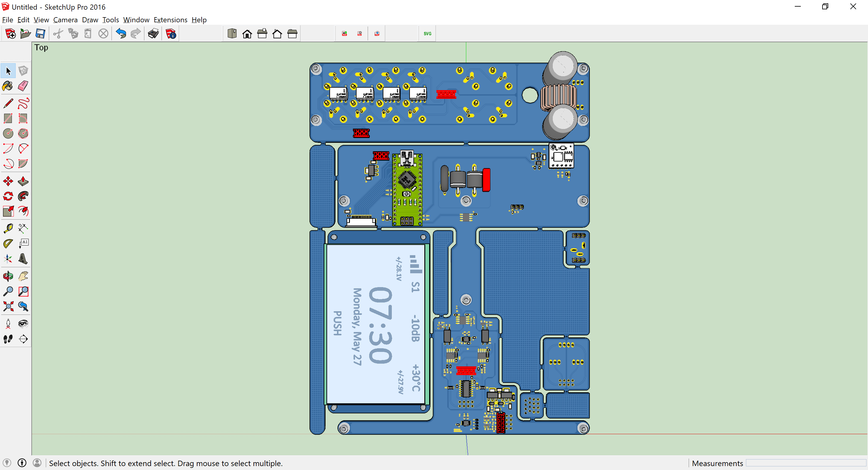Save the model with floppy disk icon
Image resolution: width=868 pixels, height=470 pixels.
coord(40,34)
